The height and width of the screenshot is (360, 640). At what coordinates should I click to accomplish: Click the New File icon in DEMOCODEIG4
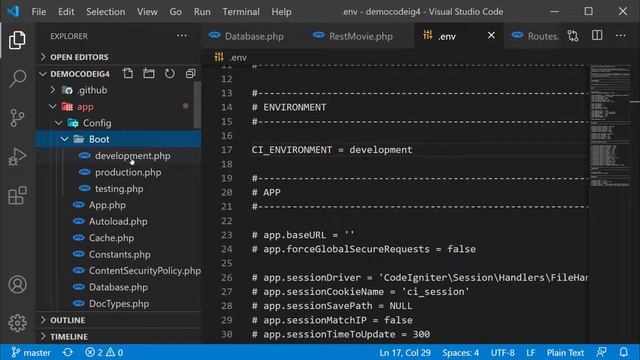[128, 73]
